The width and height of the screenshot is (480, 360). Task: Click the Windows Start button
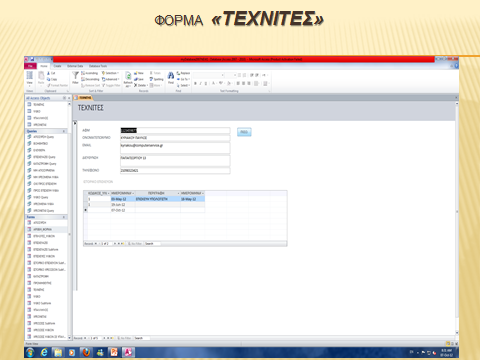30,352
